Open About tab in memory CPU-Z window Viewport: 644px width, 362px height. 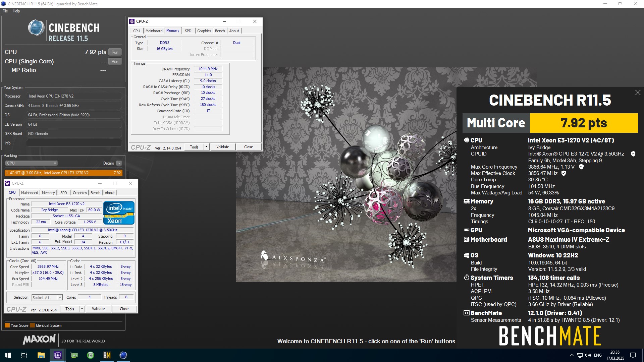click(x=234, y=31)
